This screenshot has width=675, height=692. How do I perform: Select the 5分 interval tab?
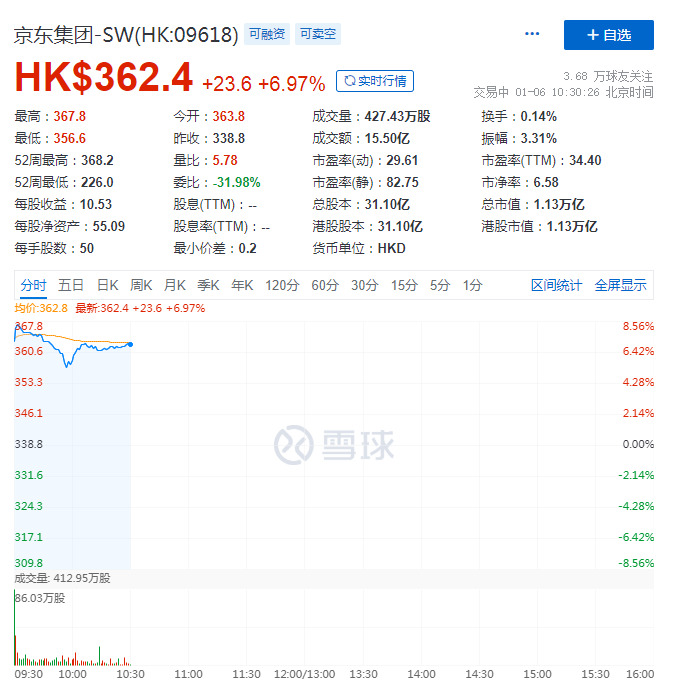coord(440,285)
